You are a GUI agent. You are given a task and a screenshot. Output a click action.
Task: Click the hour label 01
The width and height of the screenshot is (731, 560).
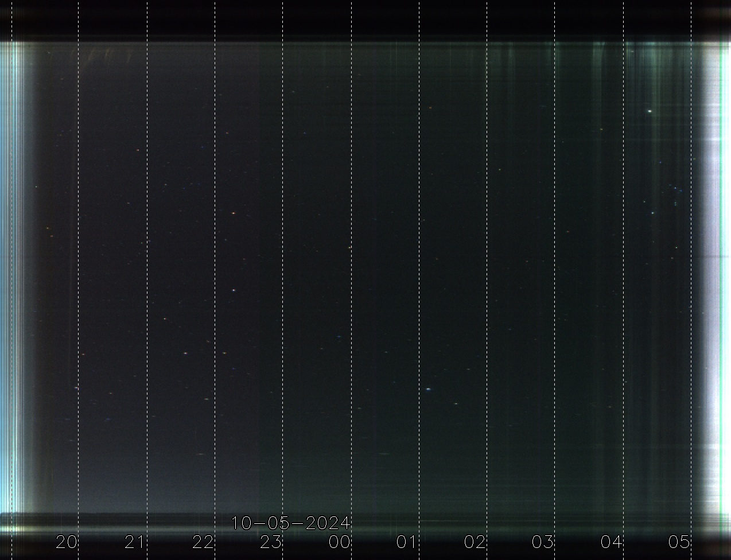(x=406, y=542)
